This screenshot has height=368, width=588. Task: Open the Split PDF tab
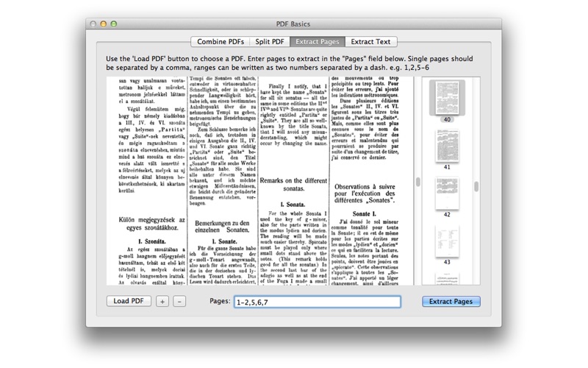[x=270, y=42]
